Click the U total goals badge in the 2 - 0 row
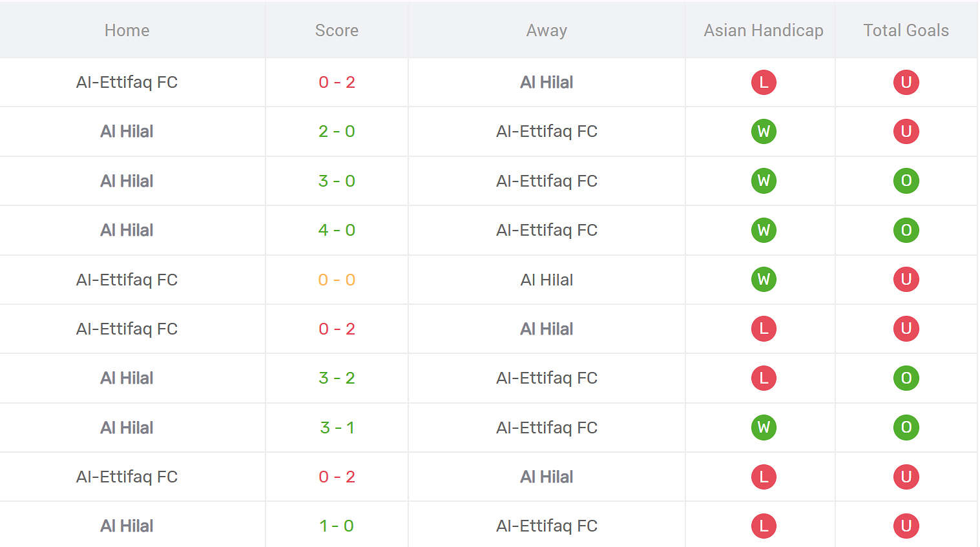 (906, 132)
